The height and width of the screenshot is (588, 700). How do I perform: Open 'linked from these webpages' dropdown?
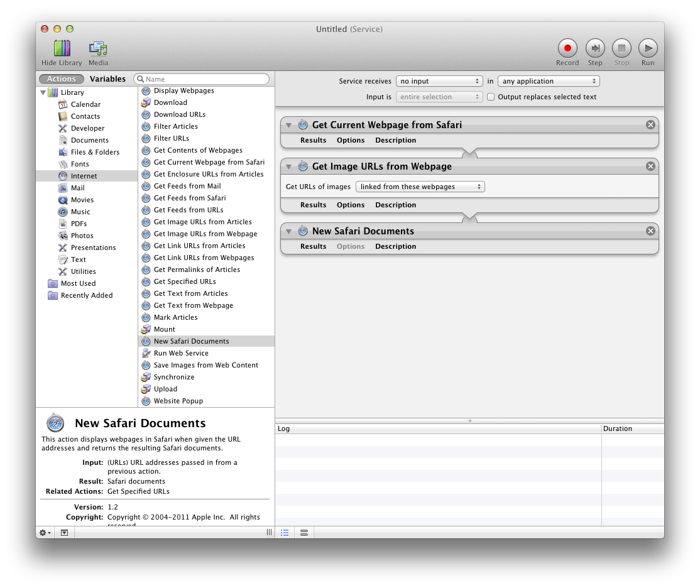click(x=420, y=187)
